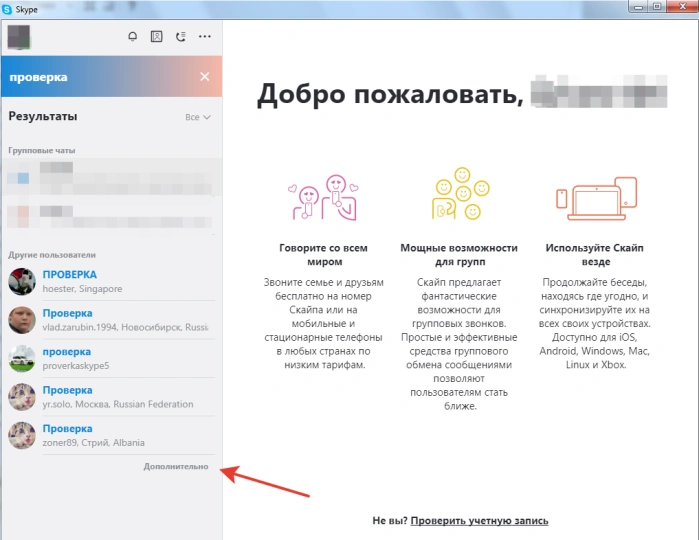Click avatar of proverkaskype5
The height and width of the screenshot is (540, 699).
tap(22, 359)
